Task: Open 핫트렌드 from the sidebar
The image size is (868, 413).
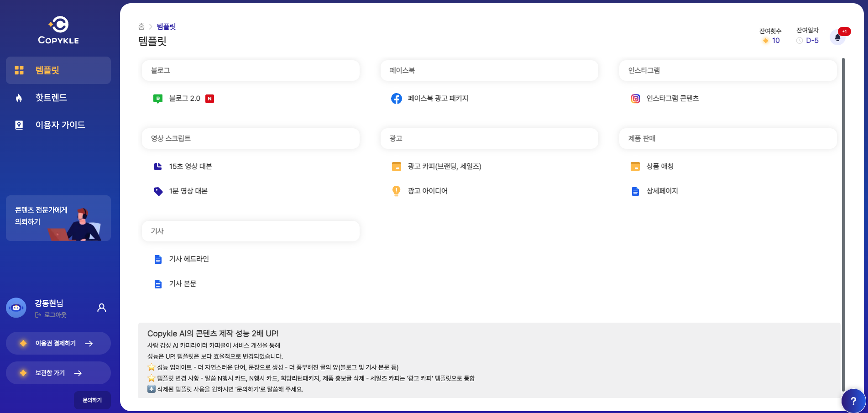Action: point(51,98)
